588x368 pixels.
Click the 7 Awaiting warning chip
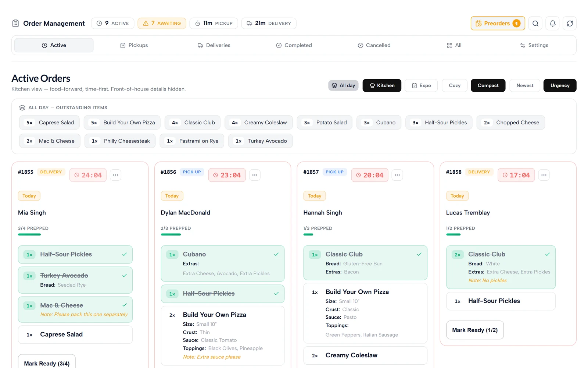162,23
